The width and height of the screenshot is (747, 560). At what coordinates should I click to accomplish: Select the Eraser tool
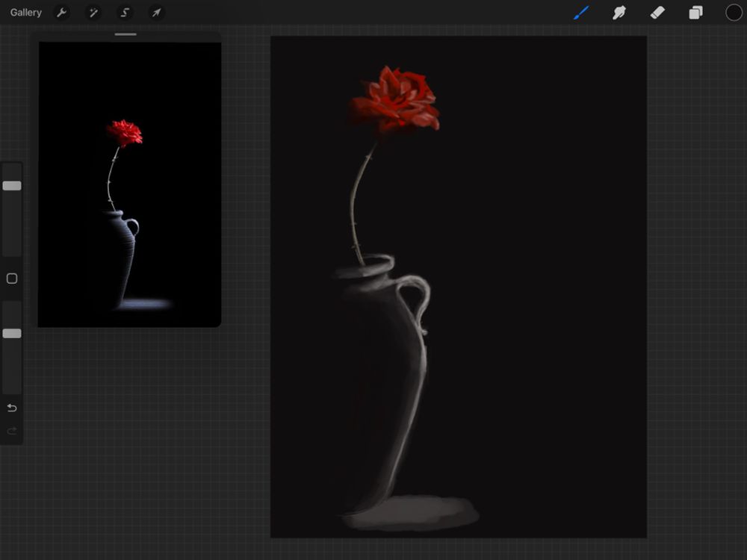coord(657,13)
